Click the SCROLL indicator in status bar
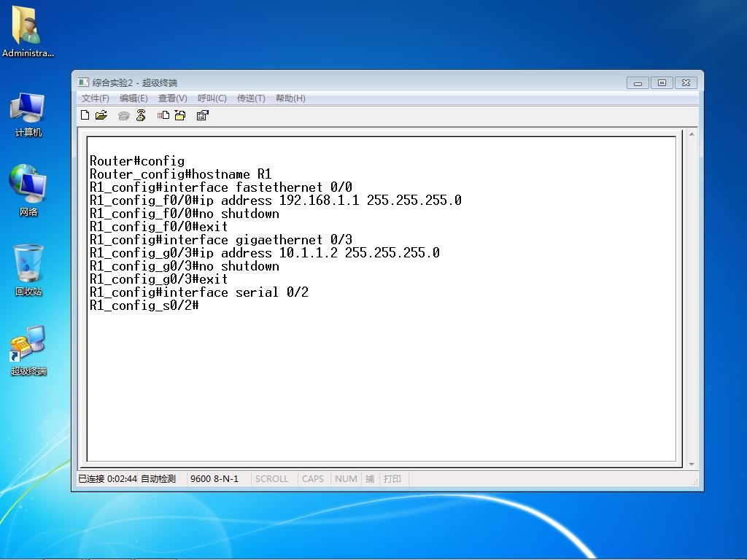747x560 pixels. (271, 478)
